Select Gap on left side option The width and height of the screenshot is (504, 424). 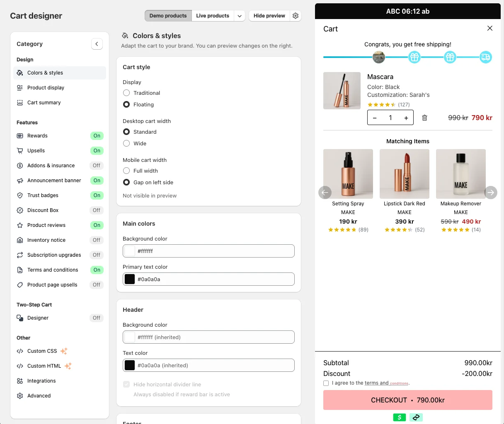126,182
